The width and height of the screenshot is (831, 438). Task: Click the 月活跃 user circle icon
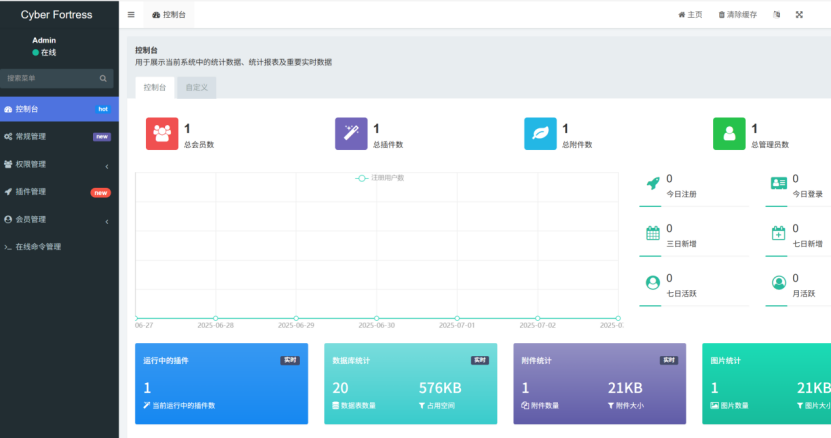click(779, 283)
